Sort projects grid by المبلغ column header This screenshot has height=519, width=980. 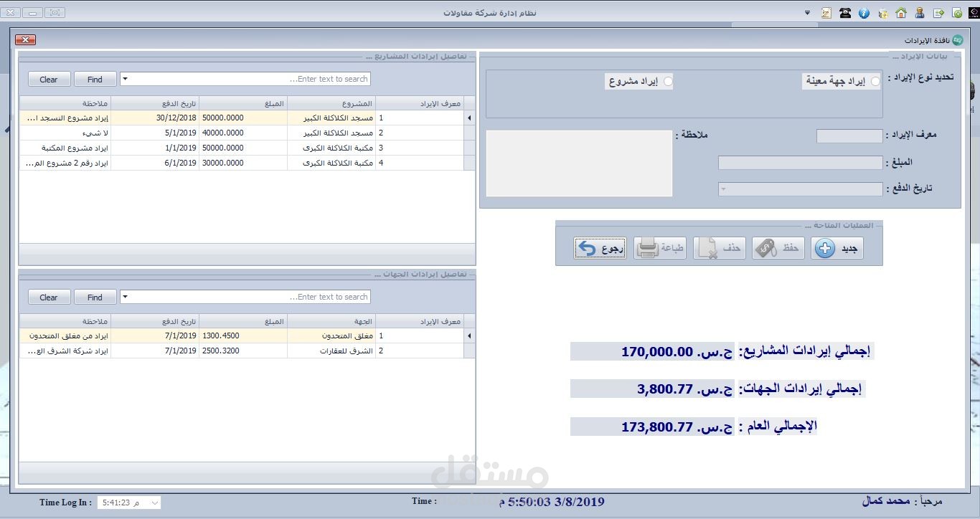coord(243,103)
